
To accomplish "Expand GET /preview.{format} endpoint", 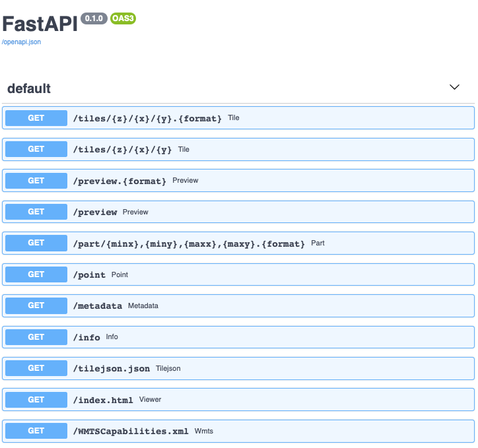I will (238, 181).
